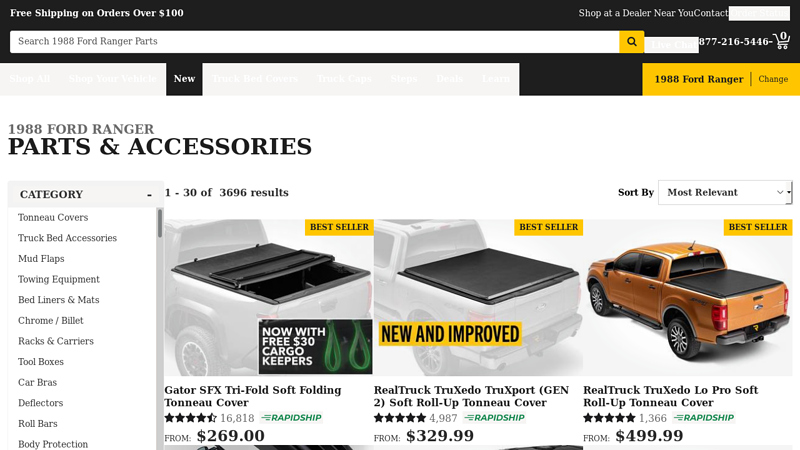This screenshot has height=450, width=800.
Task: Click Best Seller badge on orange truck
Action: tap(758, 227)
